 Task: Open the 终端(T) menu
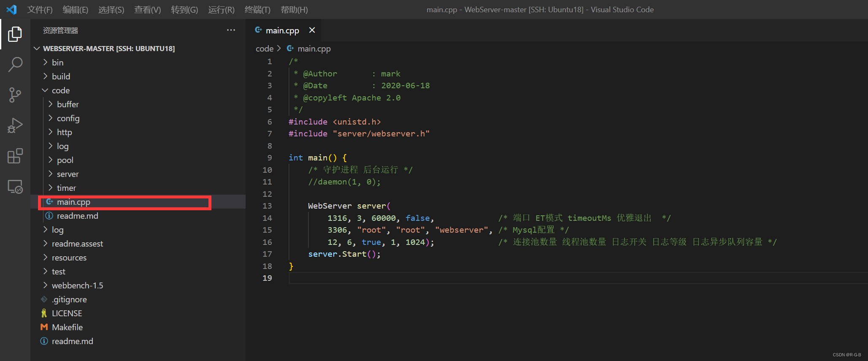coord(257,9)
